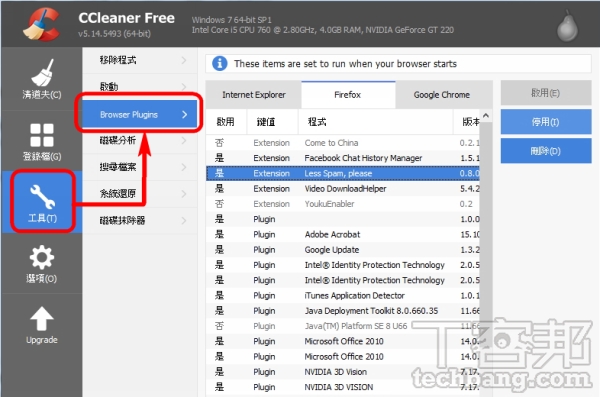This screenshot has height=397, width=600.
Task: Open the 啟動 startup menu item
Action: [x=140, y=87]
